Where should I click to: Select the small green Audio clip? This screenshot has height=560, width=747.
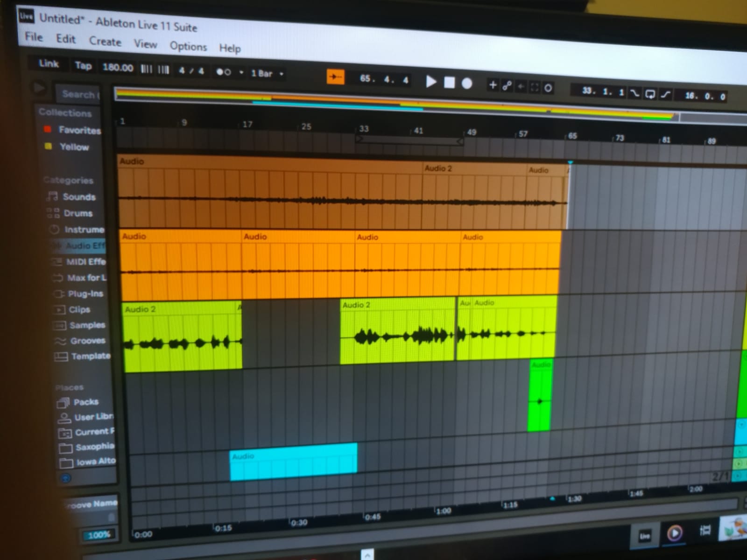540,396
